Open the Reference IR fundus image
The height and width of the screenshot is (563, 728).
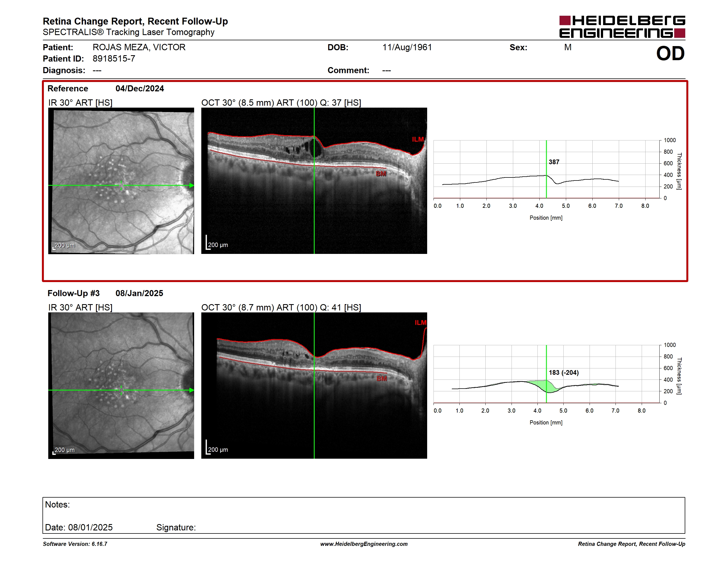121,181
